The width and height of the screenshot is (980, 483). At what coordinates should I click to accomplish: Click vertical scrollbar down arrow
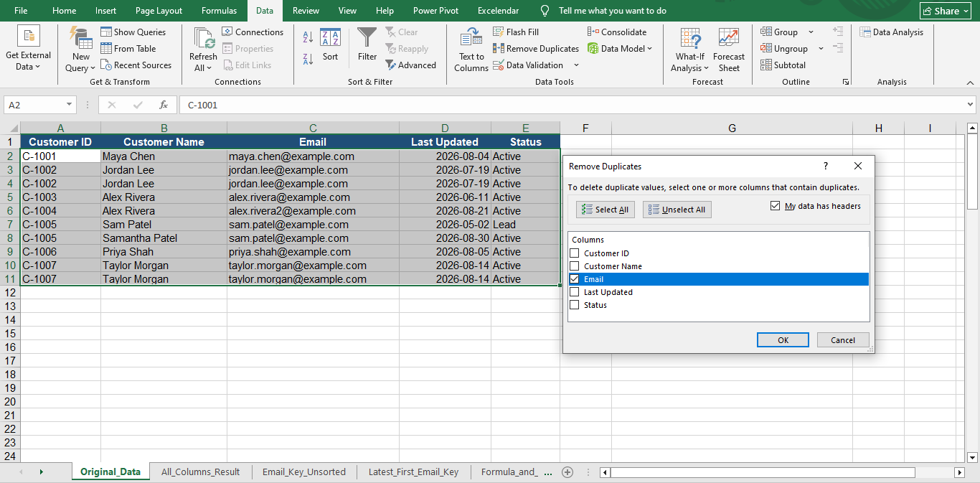(973, 457)
